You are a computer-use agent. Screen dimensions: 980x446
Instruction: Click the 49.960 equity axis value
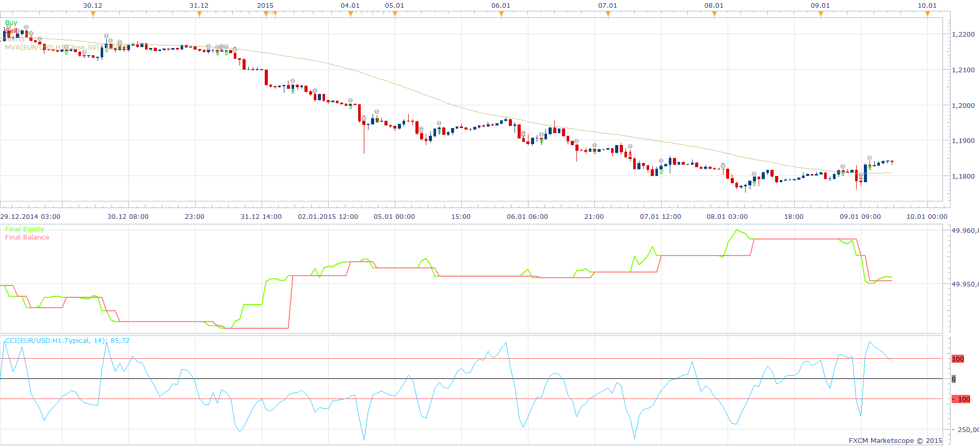click(965, 231)
